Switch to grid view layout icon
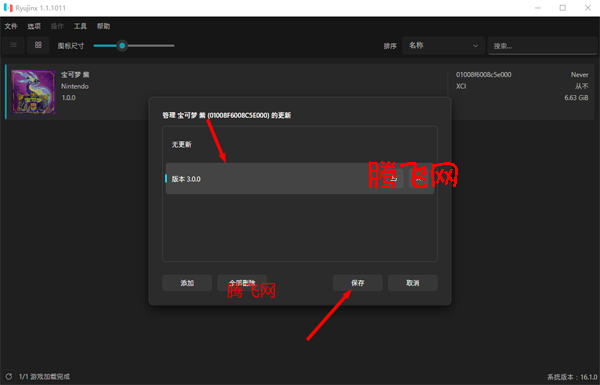 click(x=38, y=45)
